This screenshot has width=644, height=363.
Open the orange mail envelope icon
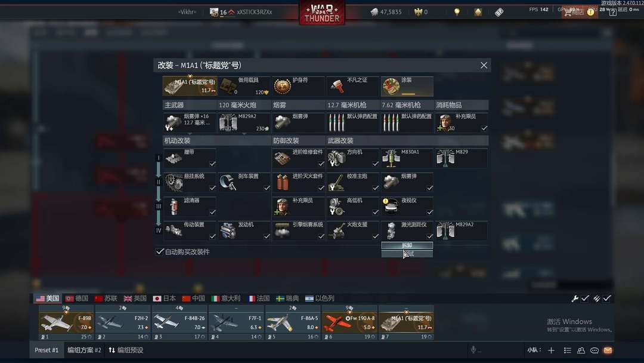(x=608, y=350)
